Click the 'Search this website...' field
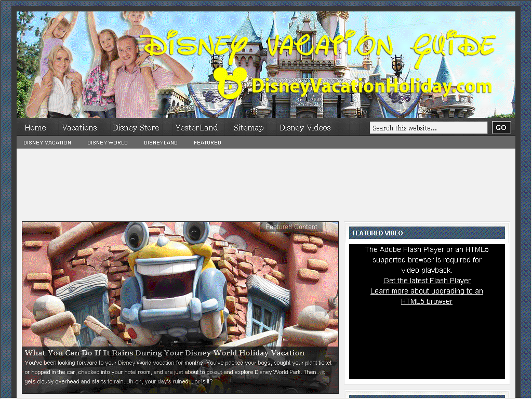Viewport: 532px width, 399px height. (429, 128)
